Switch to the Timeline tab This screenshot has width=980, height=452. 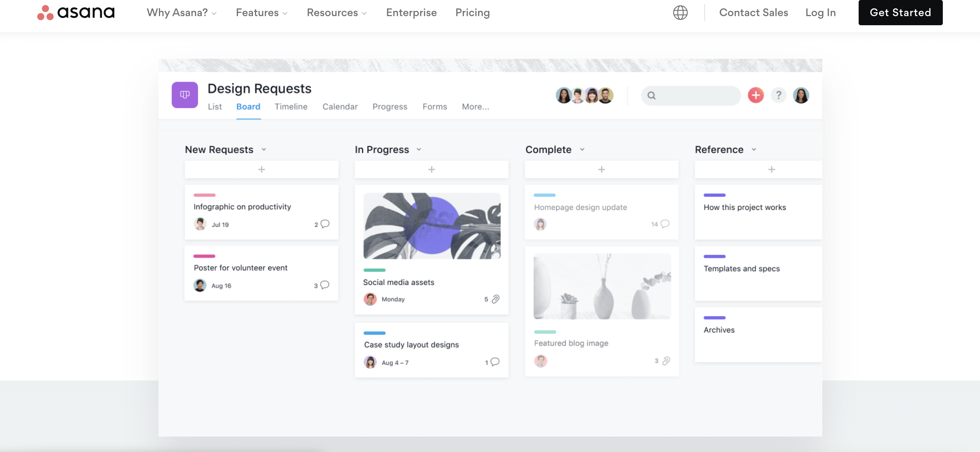click(291, 107)
